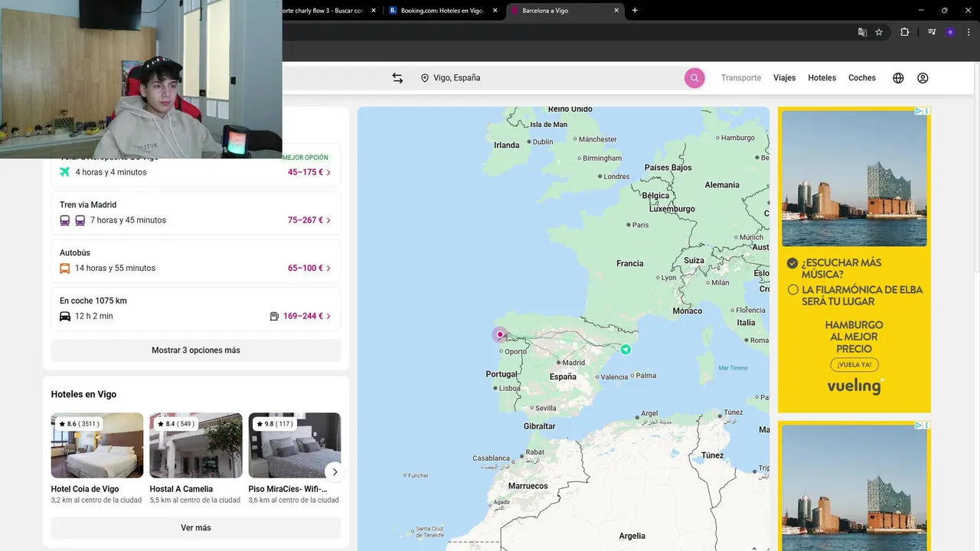Click Mostrar 3 opciones más button

(x=196, y=350)
